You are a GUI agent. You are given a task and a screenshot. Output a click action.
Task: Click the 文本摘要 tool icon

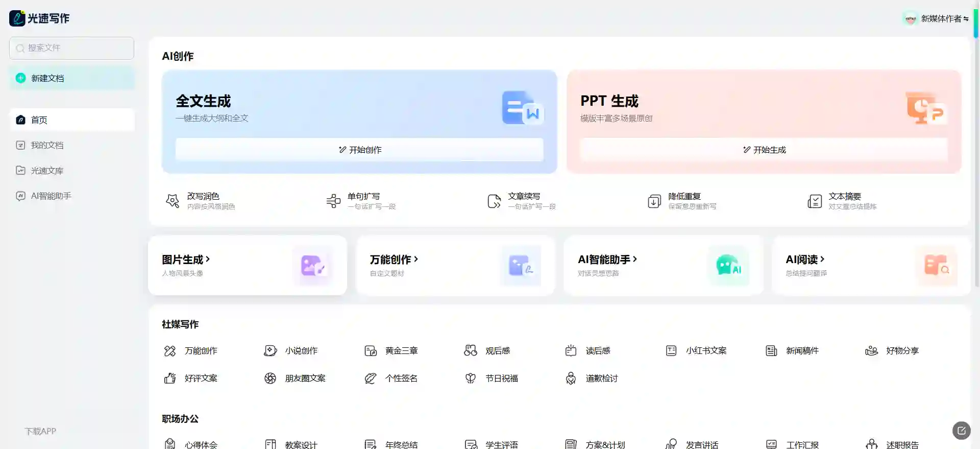click(x=815, y=201)
